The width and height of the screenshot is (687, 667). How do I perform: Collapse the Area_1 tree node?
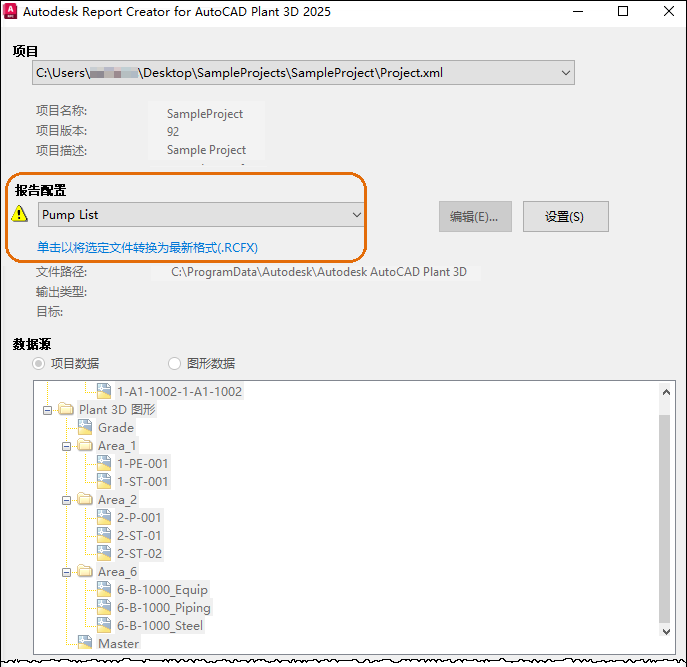pos(66,446)
